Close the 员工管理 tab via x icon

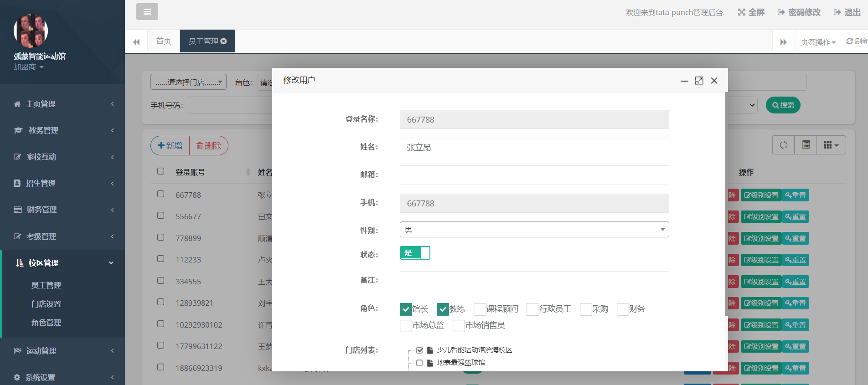(x=223, y=41)
